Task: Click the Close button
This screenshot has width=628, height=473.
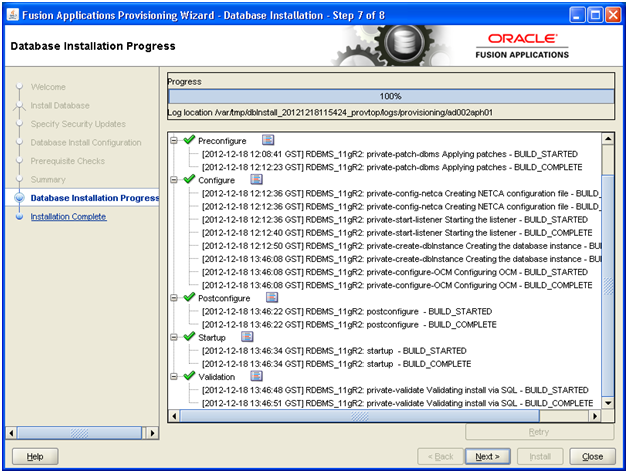Action: point(592,457)
